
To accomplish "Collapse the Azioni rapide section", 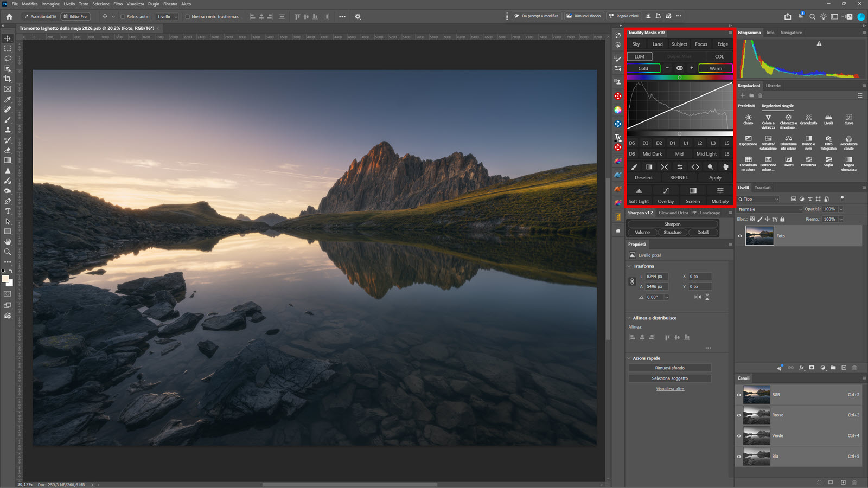I will click(x=629, y=358).
